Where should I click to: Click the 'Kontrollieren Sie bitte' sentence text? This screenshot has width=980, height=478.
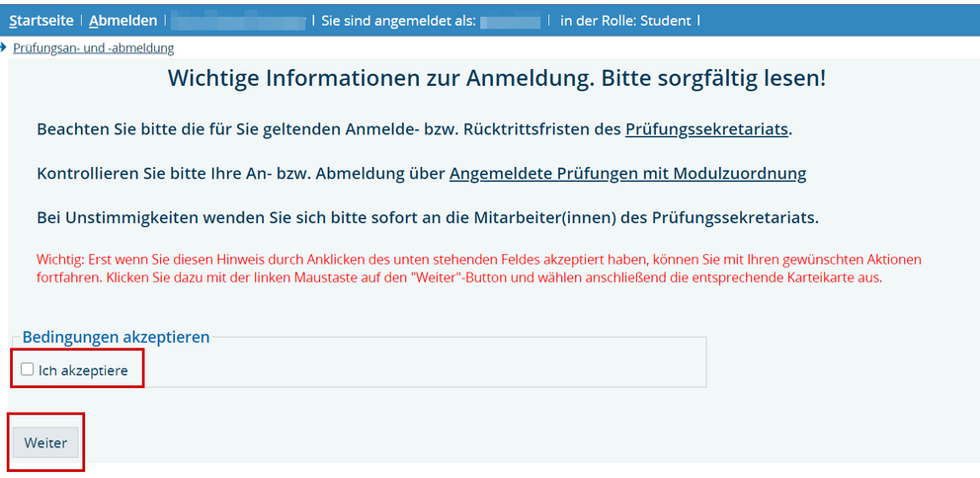point(242,174)
